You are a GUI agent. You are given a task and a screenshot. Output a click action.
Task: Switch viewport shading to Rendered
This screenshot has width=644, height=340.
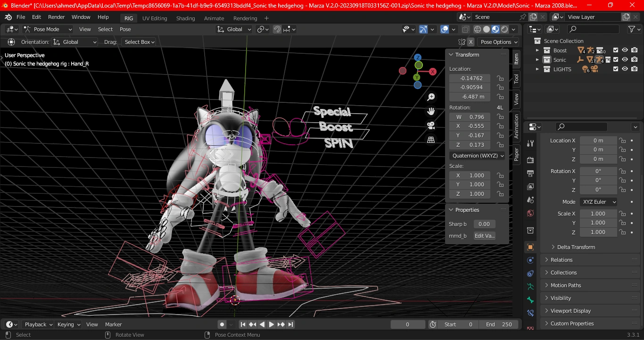[504, 29]
